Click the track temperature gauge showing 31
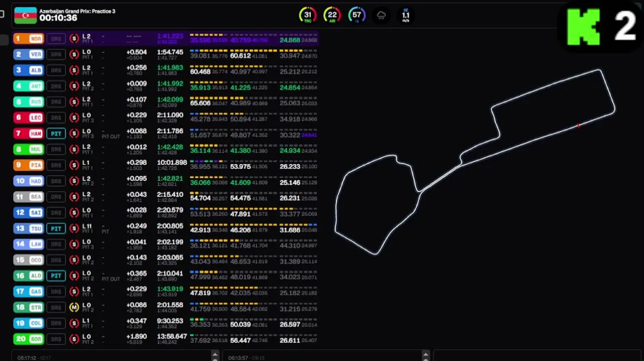Screen dimensions: 644x361 pyautogui.click(x=307, y=15)
